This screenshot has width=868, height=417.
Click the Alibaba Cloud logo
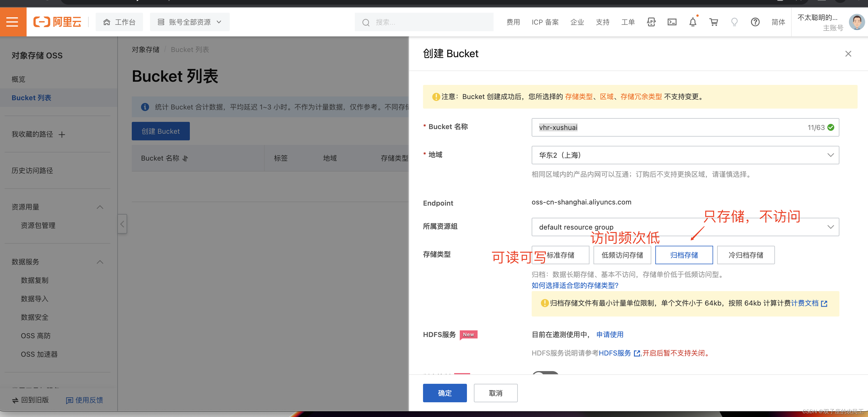click(x=57, y=22)
